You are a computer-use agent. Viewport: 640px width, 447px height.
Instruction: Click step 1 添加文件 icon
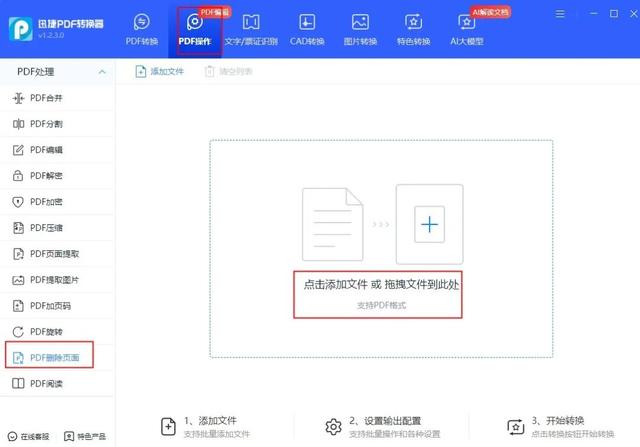point(168,427)
